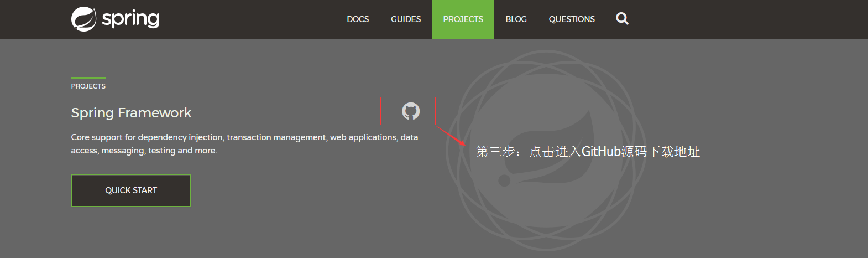The height and width of the screenshot is (258, 868).
Task: Open the BLOG menu item
Action: [x=516, y=19]
